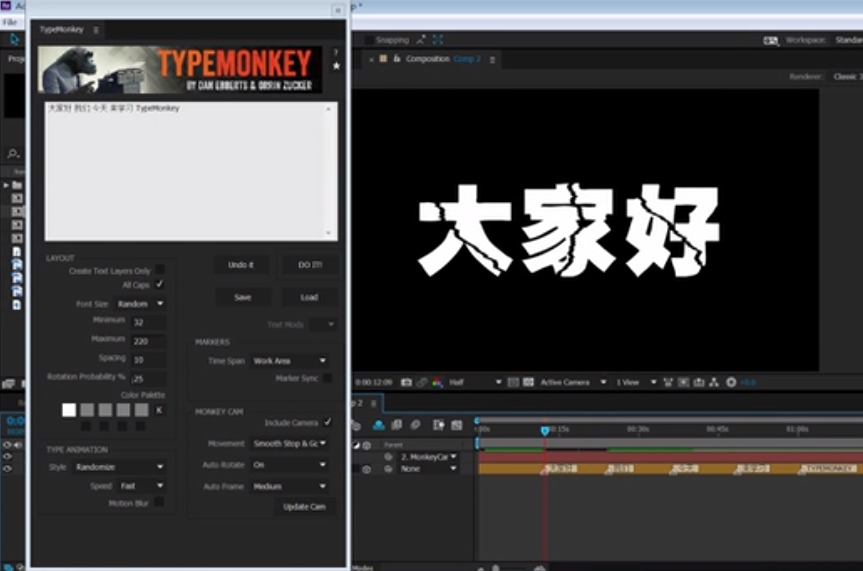Screen dimensions: 863x571
Task: Toggle the Snapping checkbox in toolbar
Action: tap(369, 40)
